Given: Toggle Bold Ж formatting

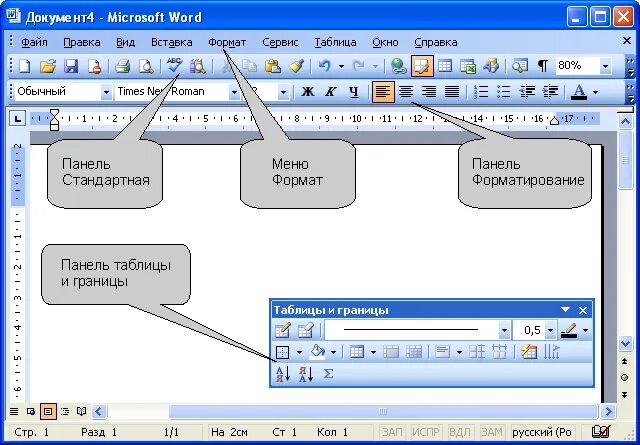Looking at the screenshot, I should [x=307, y=91].
